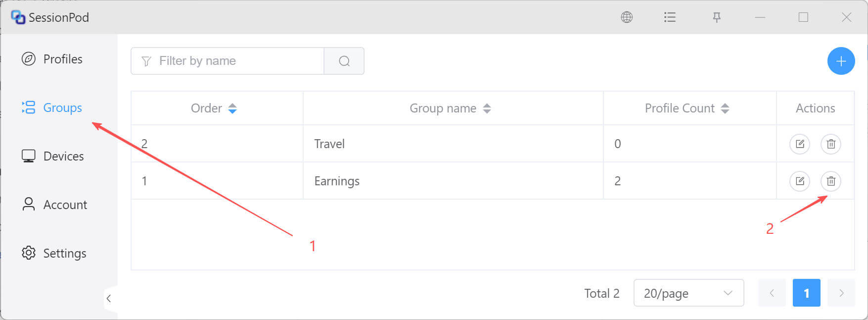Image resolution: width=868 pixels, height=320 pixels.
Task: Delete the Travel group
Action: pyautogui.click(x=831, y=144)
